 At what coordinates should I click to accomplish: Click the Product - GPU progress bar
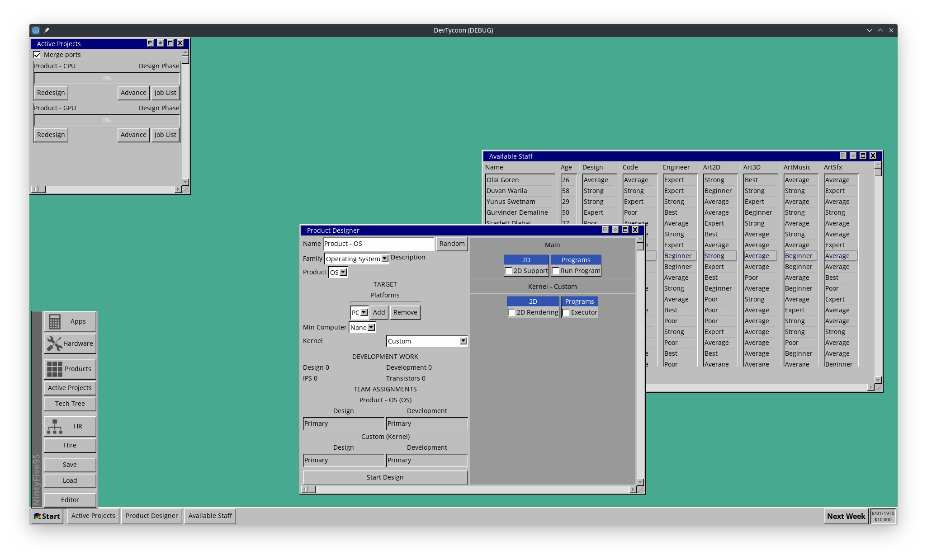(x=106, y=120)
